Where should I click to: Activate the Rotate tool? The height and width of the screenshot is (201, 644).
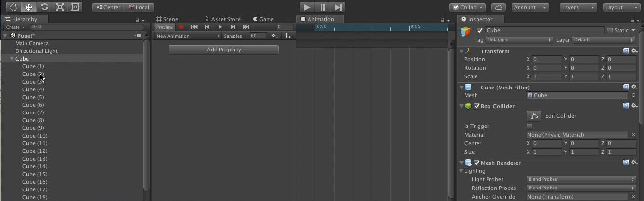[44, 7]
